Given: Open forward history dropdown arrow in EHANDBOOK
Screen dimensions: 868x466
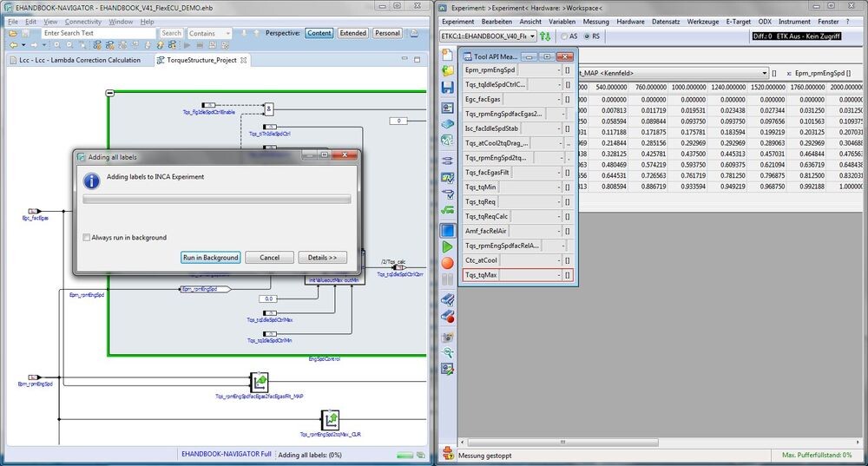Looking at the screenshot, I should 44,45.
